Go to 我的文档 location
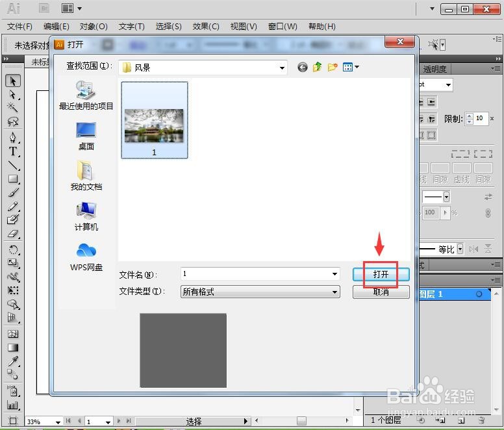The height and width of the screenshot is (430, 504). point(86,176)
